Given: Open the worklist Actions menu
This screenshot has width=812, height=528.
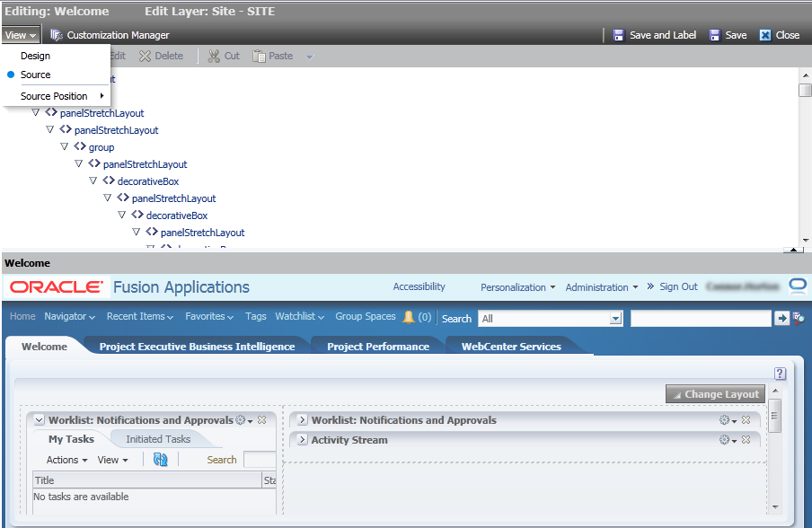Looking at the screenshot, I should [x=66, y=460].
